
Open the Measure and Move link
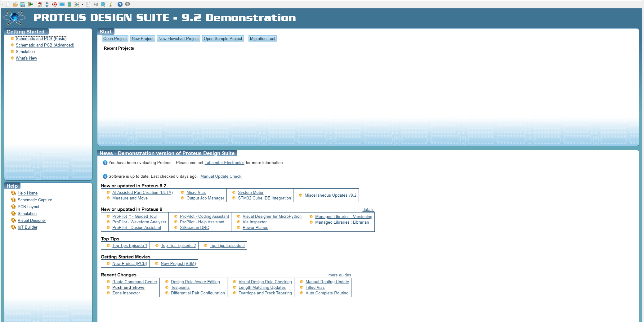coord(130,198)
